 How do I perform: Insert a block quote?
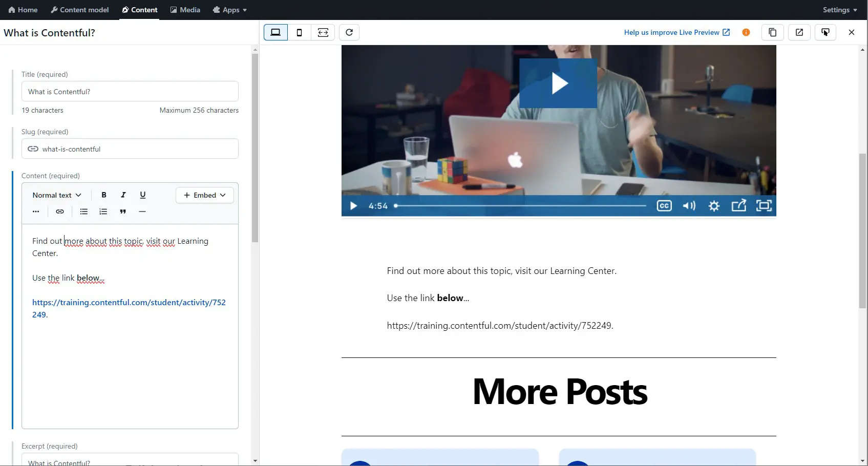coord(123,211)
